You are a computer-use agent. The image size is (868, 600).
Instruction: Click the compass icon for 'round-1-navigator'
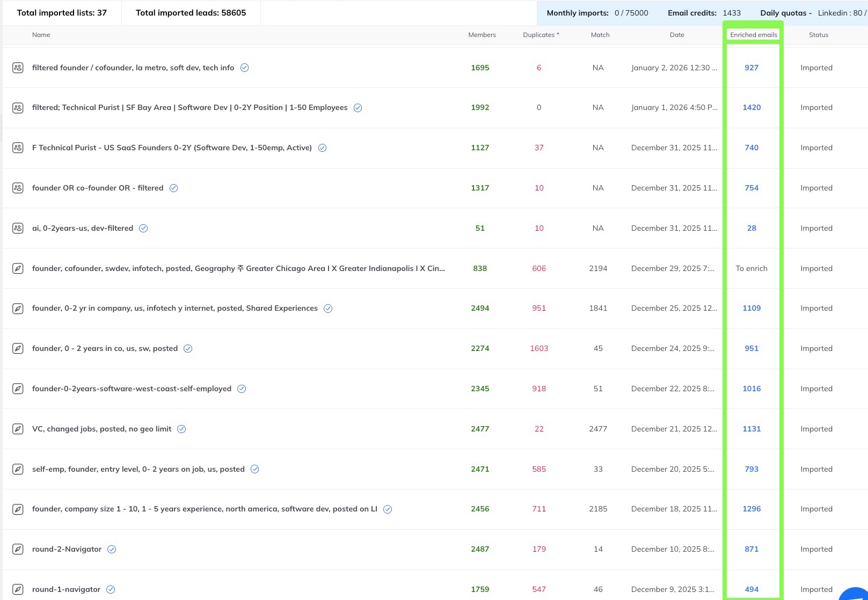(18, 589)
